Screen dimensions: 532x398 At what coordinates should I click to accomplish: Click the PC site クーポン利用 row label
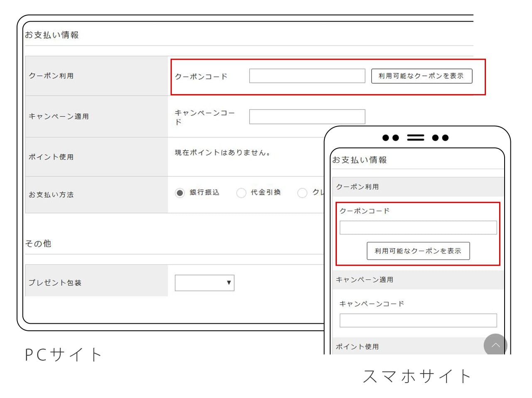tap(51, 76)
